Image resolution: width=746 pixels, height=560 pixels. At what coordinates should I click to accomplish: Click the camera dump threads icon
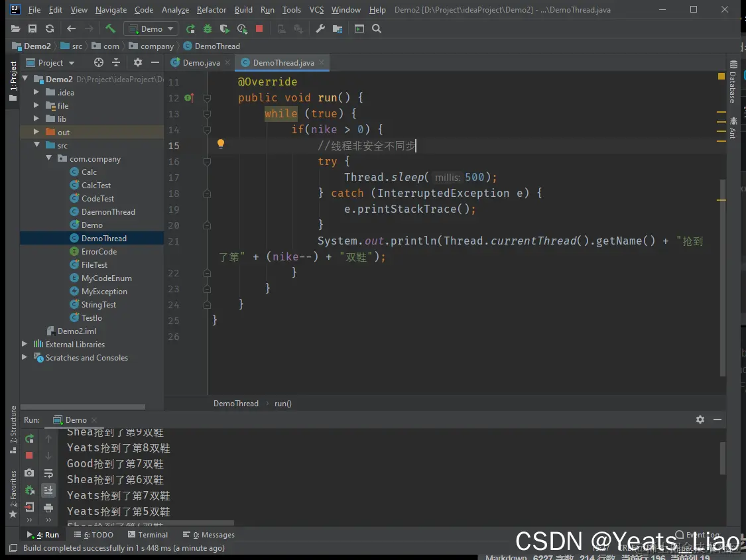[x=29, y=473]
